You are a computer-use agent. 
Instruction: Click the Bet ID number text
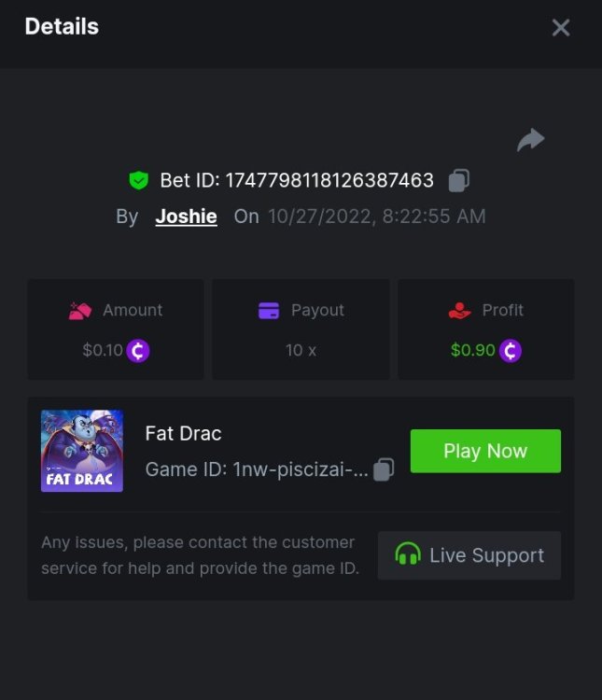pyautogui.click(x=329, y=180)
